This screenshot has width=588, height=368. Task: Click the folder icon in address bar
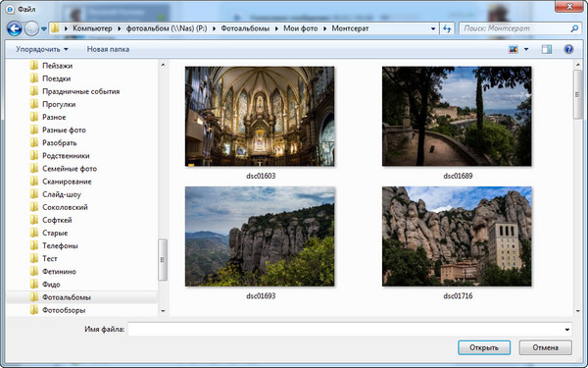click(x=55, y=28)
